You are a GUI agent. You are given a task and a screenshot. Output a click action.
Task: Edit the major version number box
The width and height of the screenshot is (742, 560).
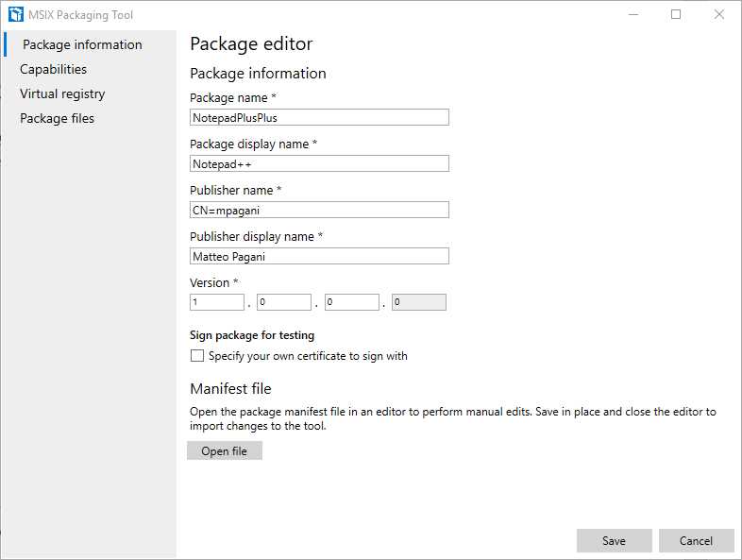[x=217, y=302]
